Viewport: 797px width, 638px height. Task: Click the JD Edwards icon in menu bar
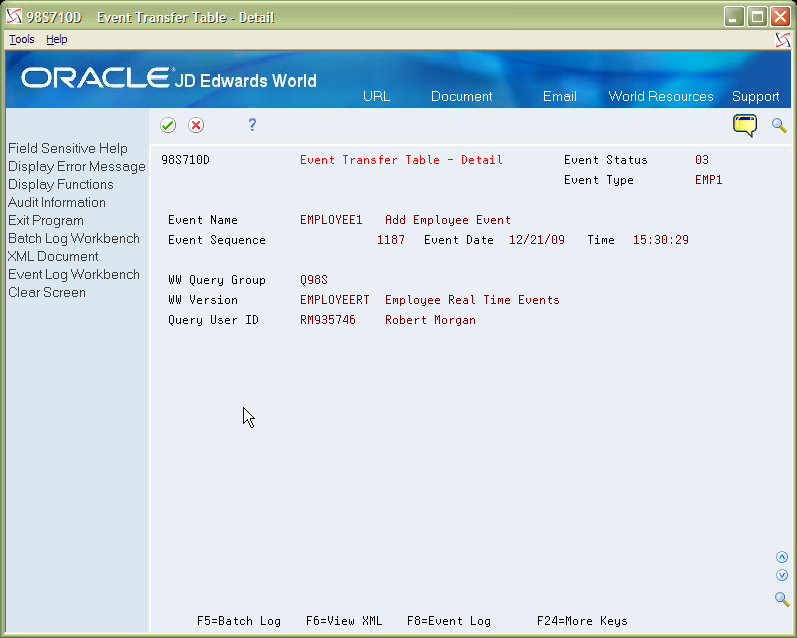tap(783, 40)
